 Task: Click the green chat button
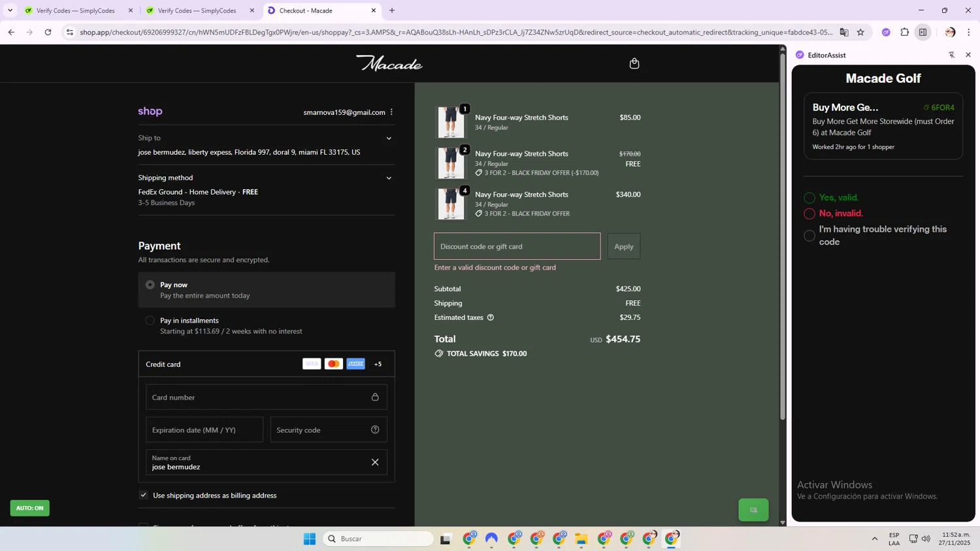(753, 510)
